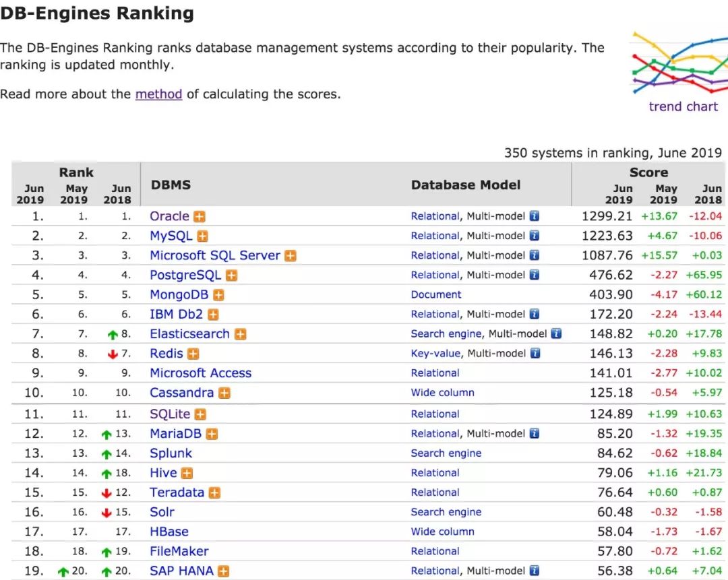The image size is (728, 580).
Task: Click the info icon in the Oracle row
Action: click(x=535, y=216)
